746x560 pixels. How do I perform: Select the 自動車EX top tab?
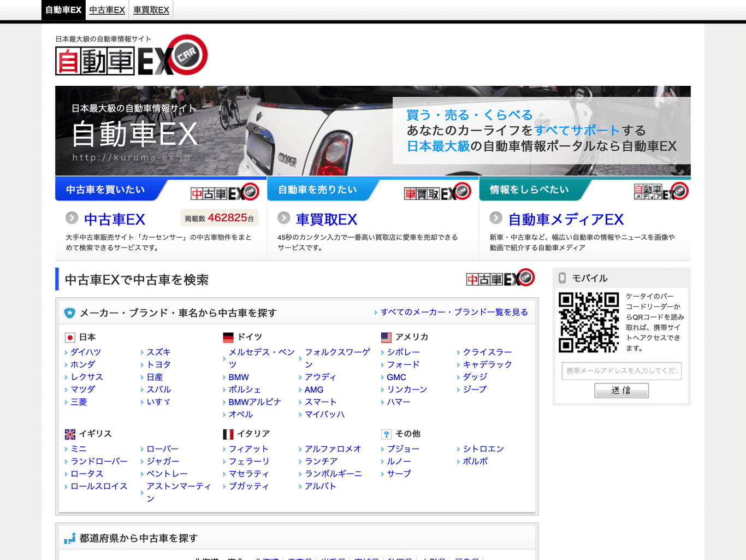click(x=63, y=10)
